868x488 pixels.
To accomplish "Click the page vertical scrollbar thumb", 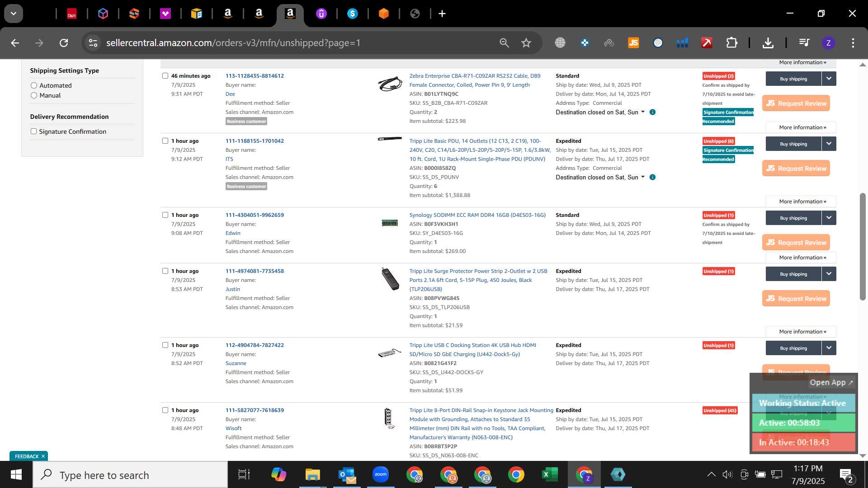I will [x=863, y=246].
